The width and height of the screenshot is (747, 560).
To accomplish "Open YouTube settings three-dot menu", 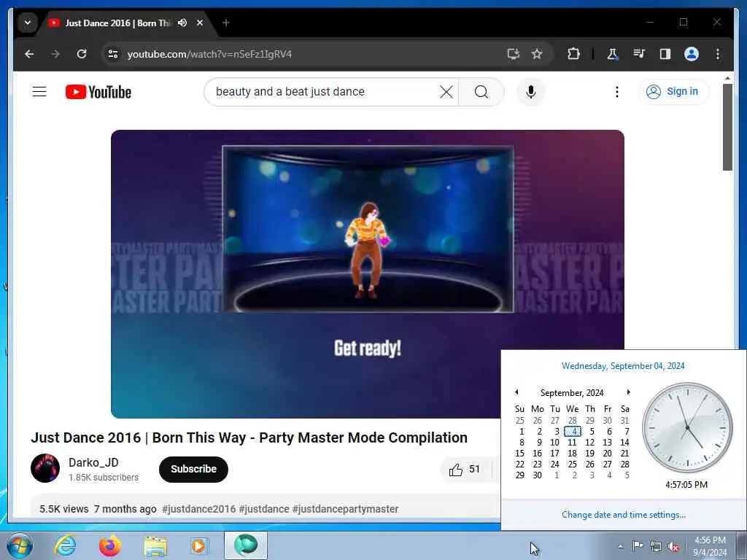I will point(617,91).
